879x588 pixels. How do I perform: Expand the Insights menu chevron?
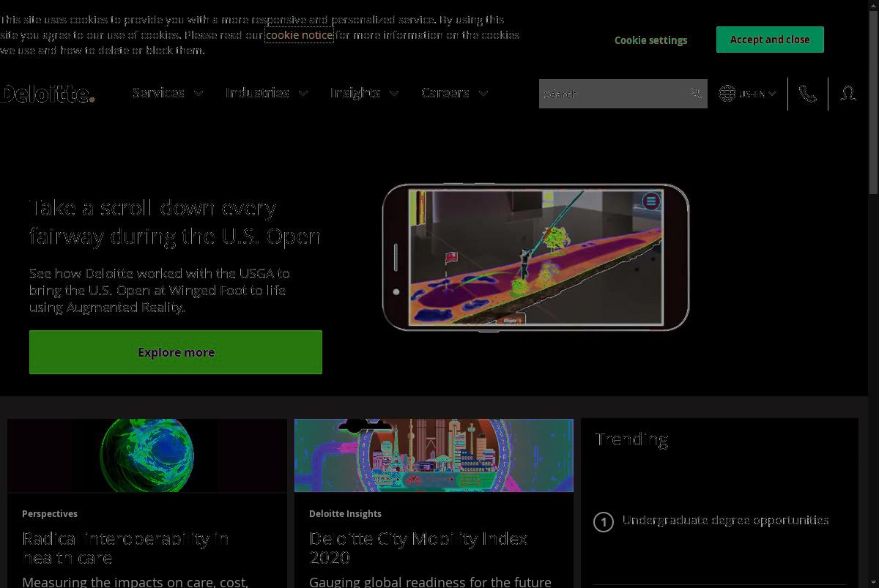tap(394, 93)
